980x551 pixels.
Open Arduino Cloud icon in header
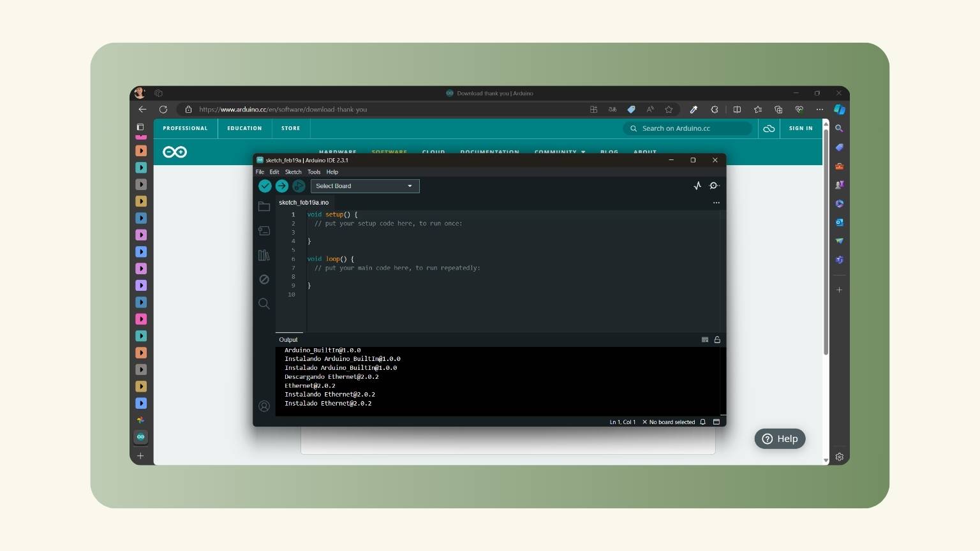(x=769, y=128)
